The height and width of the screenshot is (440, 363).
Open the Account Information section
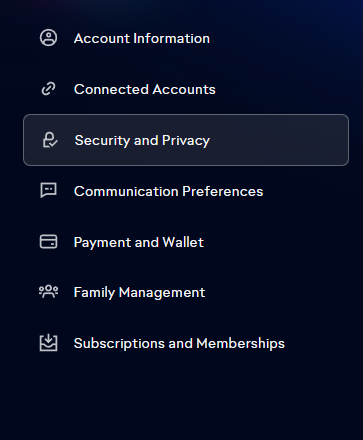tap(142, 38)
